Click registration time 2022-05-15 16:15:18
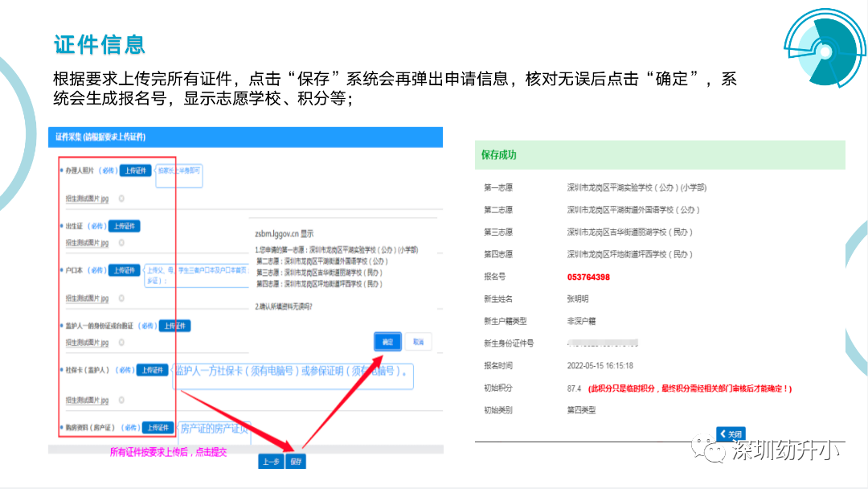 [600, 365]
